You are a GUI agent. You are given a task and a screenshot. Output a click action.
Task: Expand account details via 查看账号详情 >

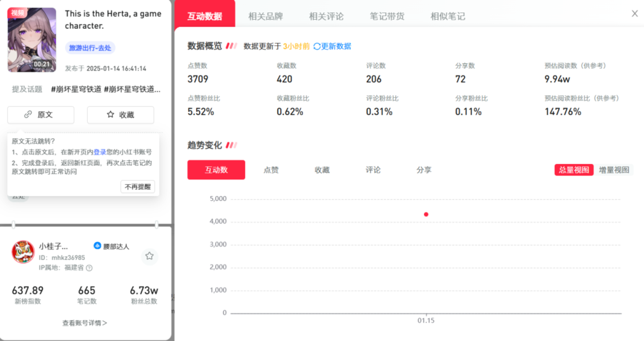click(85, 323)
